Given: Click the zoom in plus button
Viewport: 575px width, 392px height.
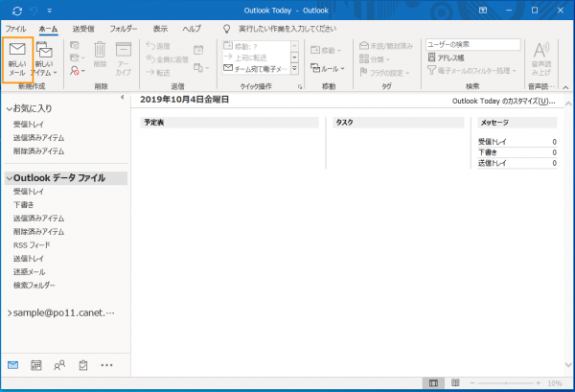Looking at the screenshot, I should [x=538, y=383].
